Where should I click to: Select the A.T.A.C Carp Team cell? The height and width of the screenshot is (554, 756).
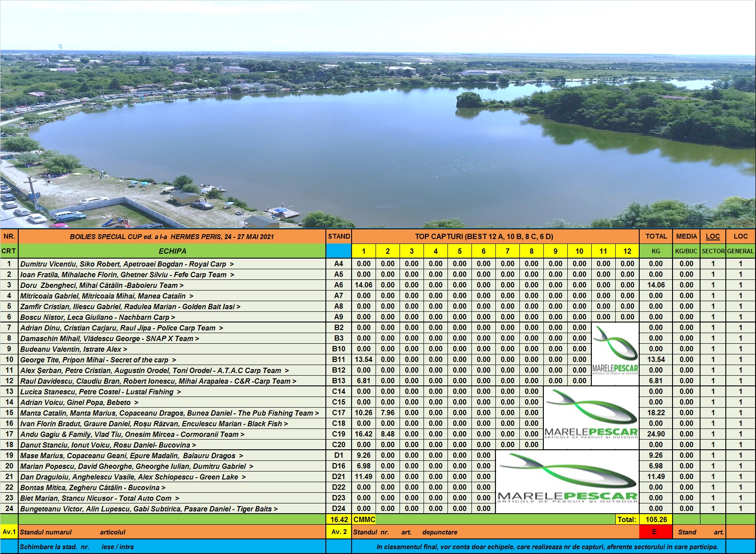pos(172,370)
